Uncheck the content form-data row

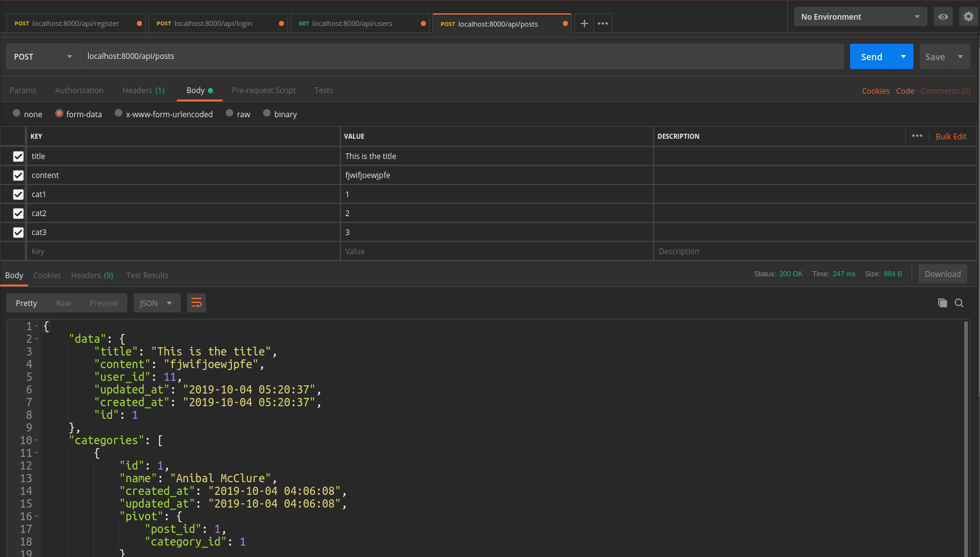pos(18,176)
